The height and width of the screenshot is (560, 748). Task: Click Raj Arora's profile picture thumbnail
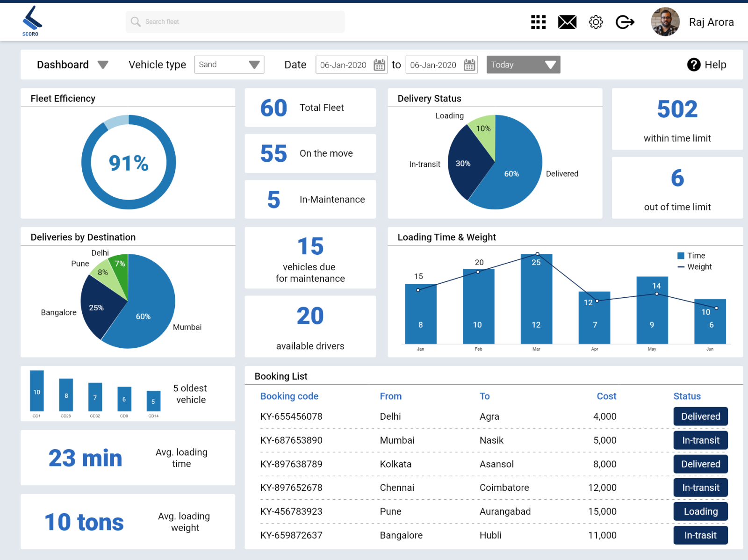664,22
